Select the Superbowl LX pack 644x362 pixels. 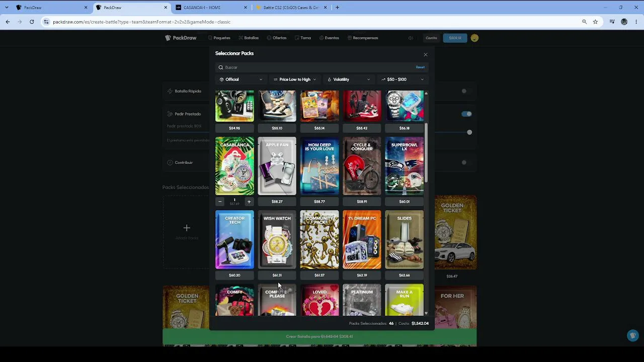tap(405, 166)
